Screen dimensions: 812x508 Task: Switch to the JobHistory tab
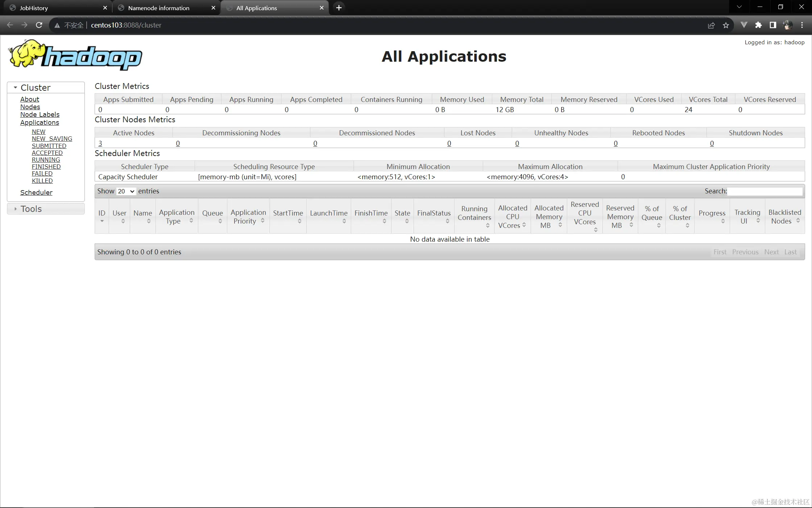point(34,8)
